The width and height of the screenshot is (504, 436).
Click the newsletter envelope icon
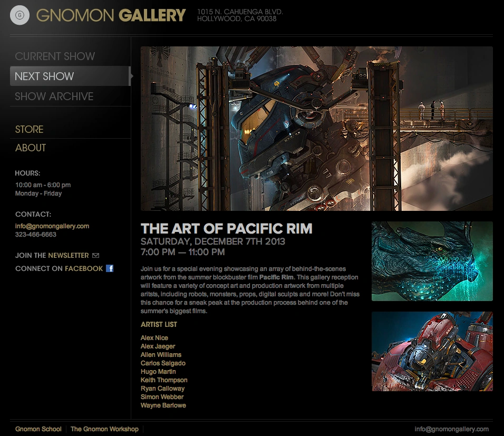tap(95, 255)
